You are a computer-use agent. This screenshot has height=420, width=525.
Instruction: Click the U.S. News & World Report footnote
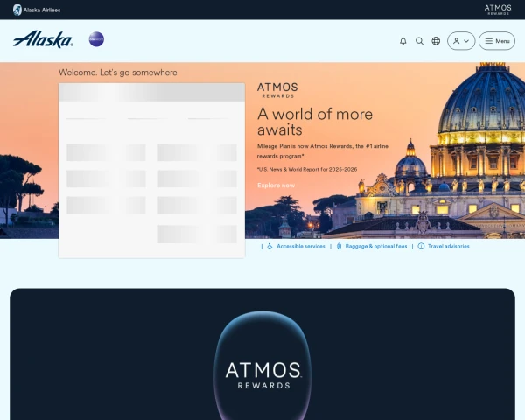[307, 169]
